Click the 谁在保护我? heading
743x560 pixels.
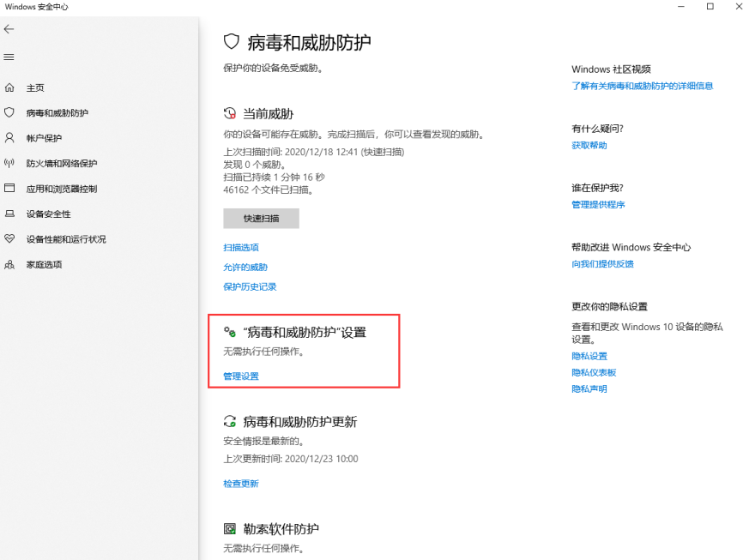point(597,188)
